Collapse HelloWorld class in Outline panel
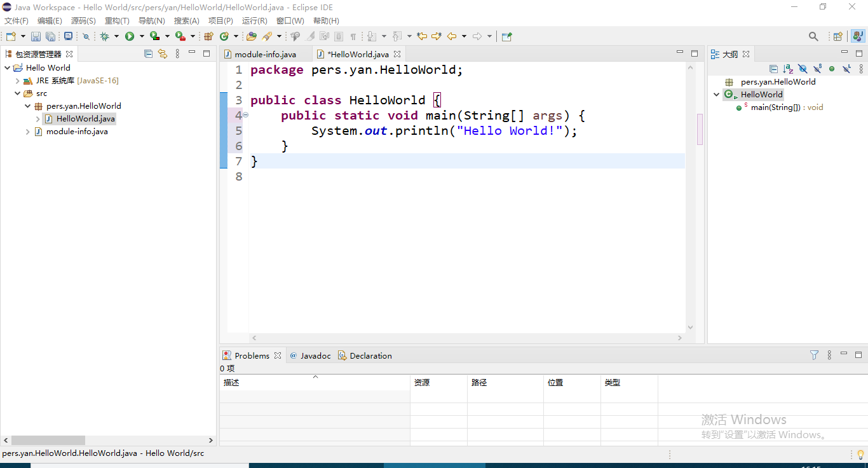 717,95
